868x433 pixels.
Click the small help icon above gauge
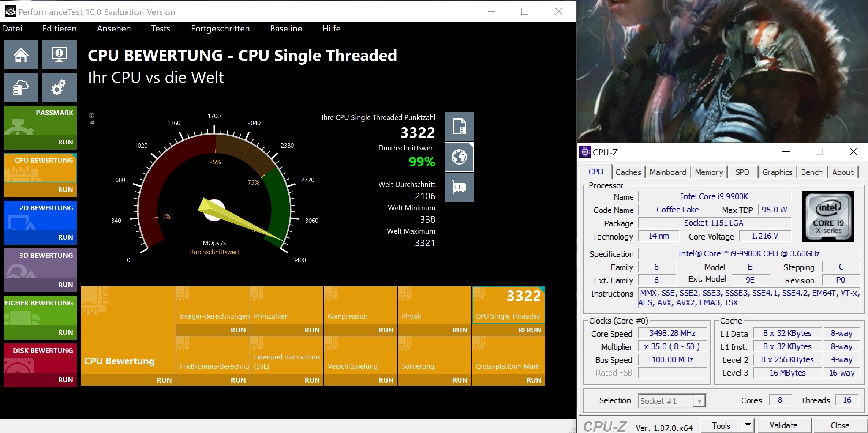coord(91,115)
